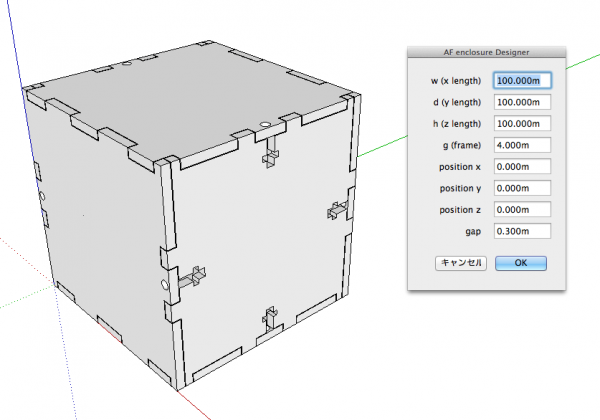Screen dimensions: 600x420
Task: Click the AF enclosure Designer title bar
Action: [x=487, y=50]
